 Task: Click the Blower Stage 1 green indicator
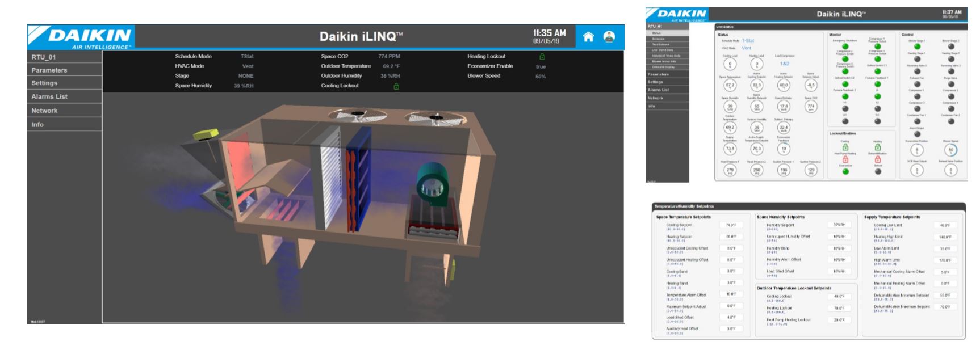click(917, 47)
